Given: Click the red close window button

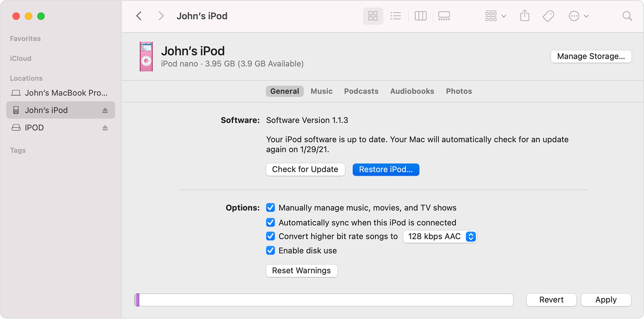Looking at the screenshot, I should point(16,16).
